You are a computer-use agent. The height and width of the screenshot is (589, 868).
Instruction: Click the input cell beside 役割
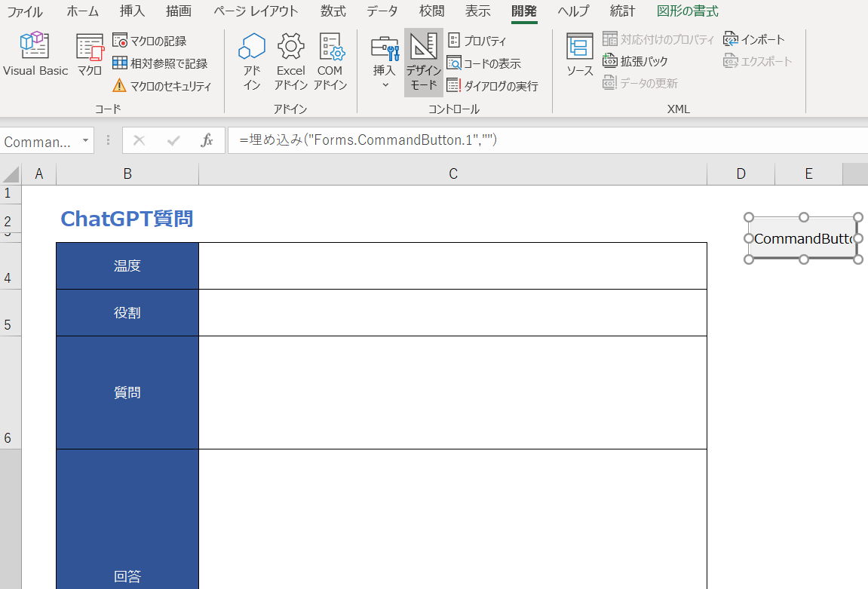(x=452, y=313)
